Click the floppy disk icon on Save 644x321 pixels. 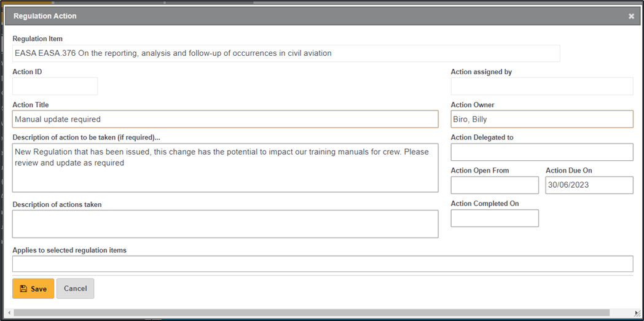point(23,288)
